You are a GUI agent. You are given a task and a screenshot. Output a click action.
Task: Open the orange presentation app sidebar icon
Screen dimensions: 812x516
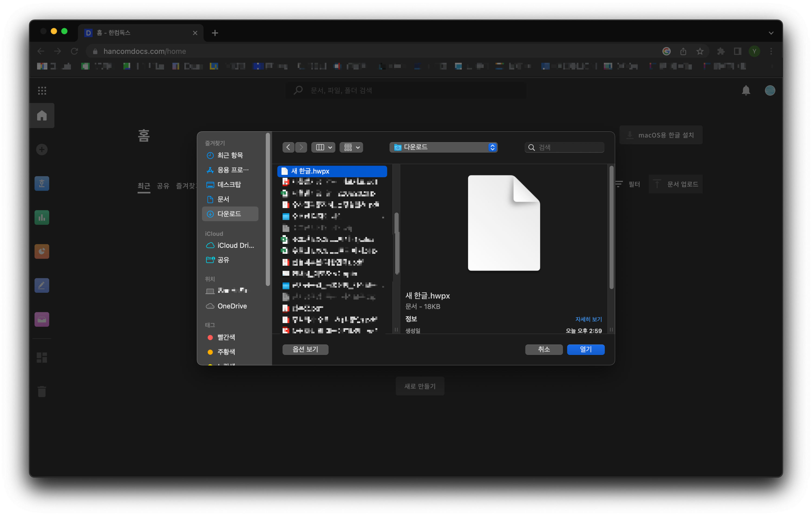(42, 251)
